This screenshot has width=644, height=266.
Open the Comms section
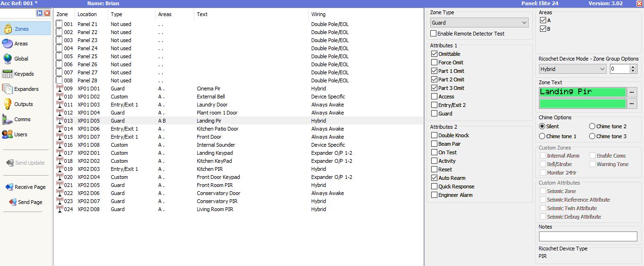pyautogui.click(x=22, y=119)
